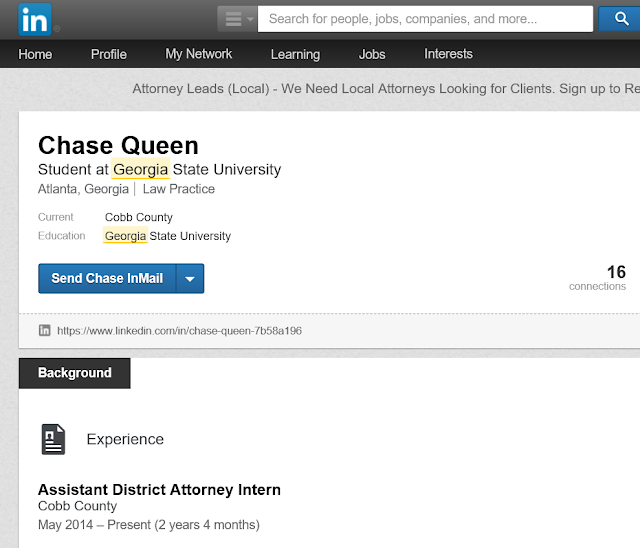Click Georgia State University in Education row
The height and width of the screenshot is (548, 640).
click(x=168, y=236)
